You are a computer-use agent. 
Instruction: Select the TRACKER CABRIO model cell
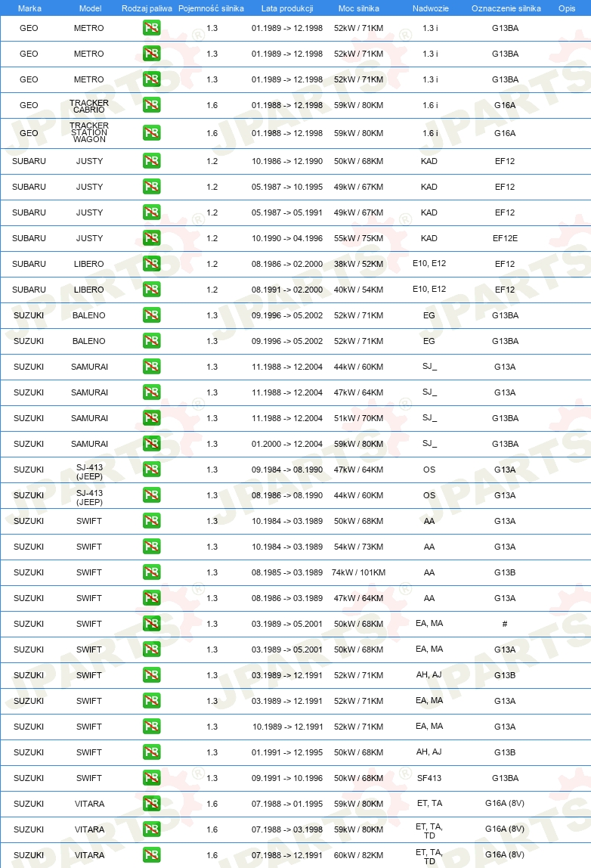point(89,106)
